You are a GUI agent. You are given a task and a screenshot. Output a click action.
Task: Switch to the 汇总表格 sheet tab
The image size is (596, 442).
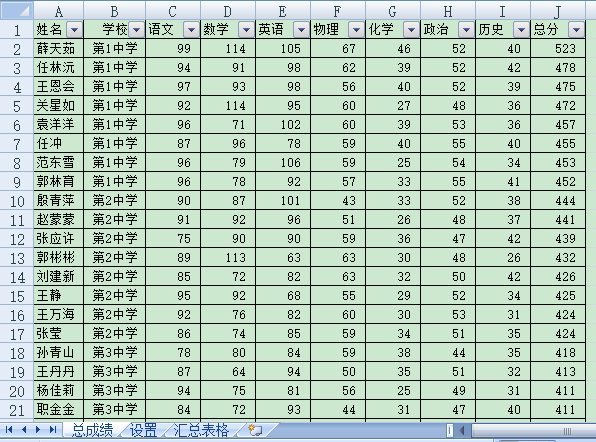(201, 430)
